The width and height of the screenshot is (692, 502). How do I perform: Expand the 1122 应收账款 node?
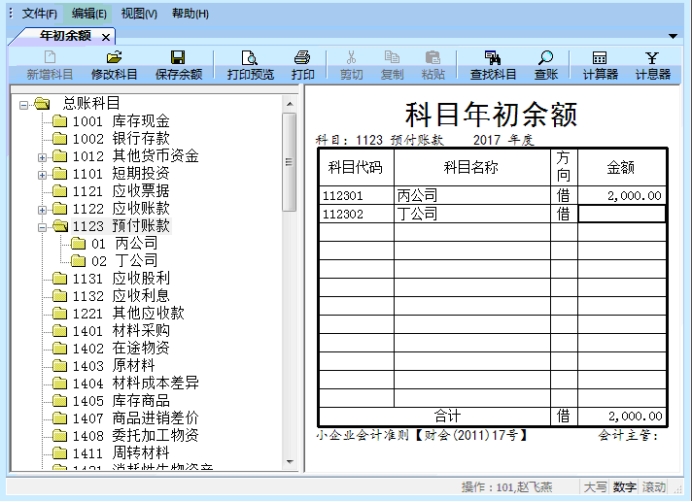pyautogui.click(x=42, y=210)
